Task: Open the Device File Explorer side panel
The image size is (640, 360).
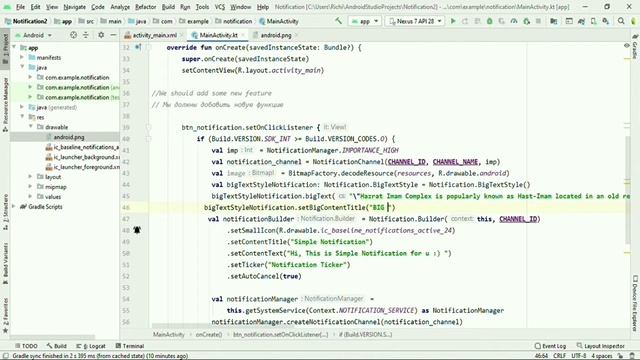Action: pos(635,303)
